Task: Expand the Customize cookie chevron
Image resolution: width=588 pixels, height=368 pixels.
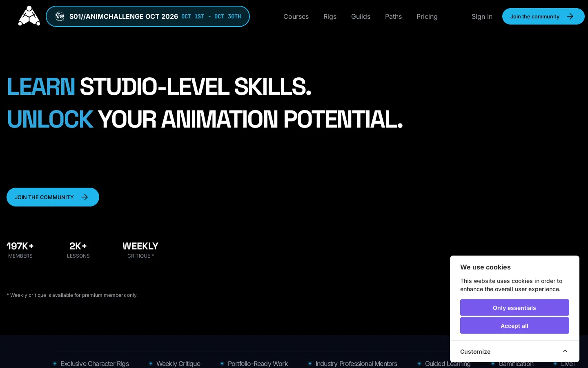Action: click(x=565, y=351)
